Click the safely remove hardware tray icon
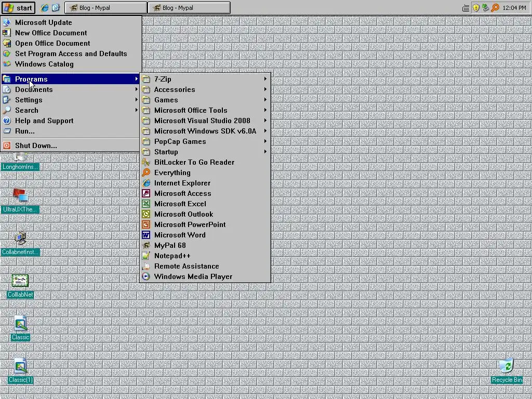 pyautogui.click(x=486, y=7)
